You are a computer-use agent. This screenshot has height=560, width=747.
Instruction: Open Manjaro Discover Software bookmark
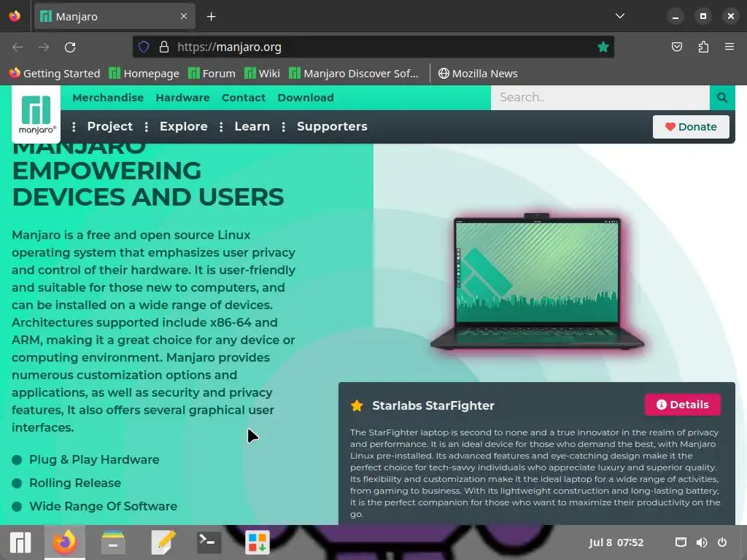point(354,74)
